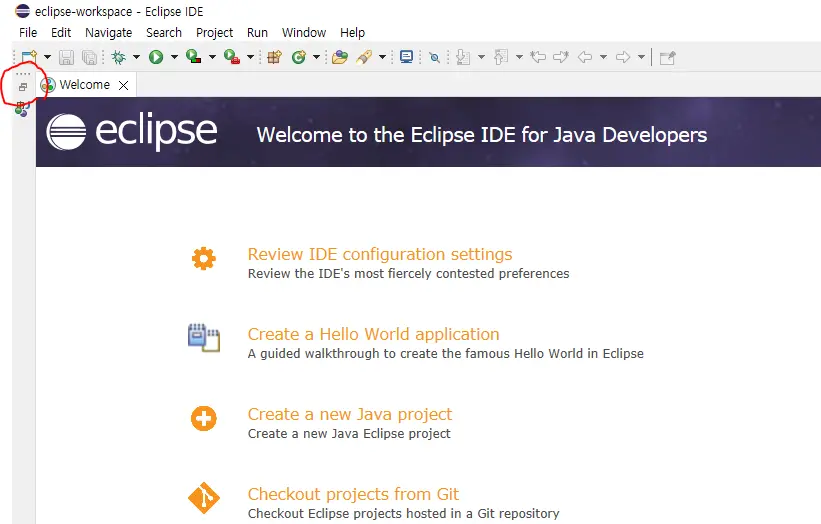Image resolution: width=821 pixels, height=524 pixels.
Task: Open the Navigate menu
Action: pos(108,32)
